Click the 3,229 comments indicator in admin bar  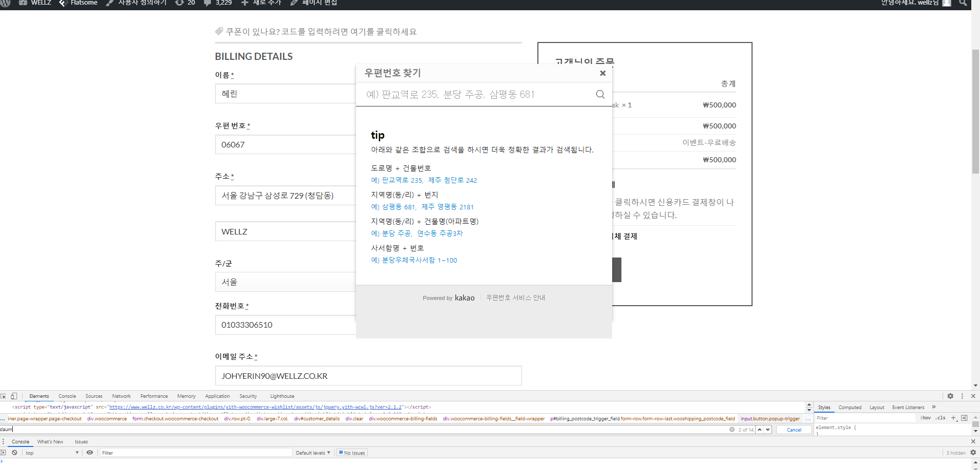pos(218,3)
